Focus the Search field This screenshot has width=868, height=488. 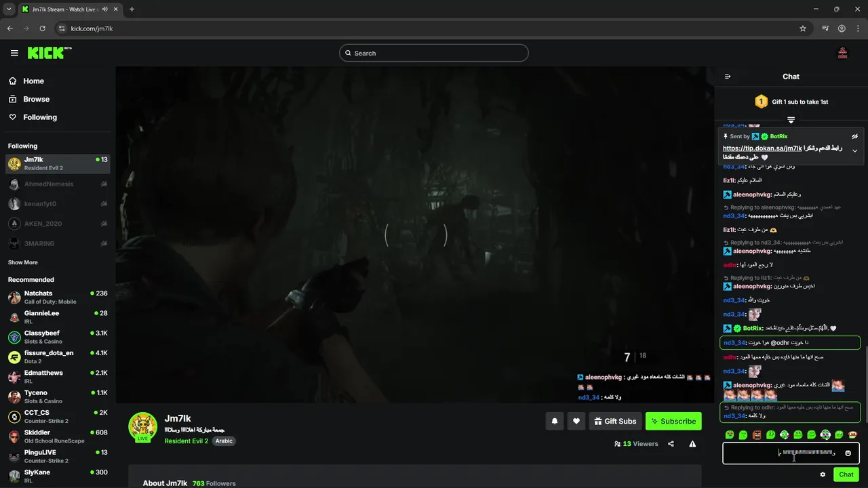click(x=434, y=53)
